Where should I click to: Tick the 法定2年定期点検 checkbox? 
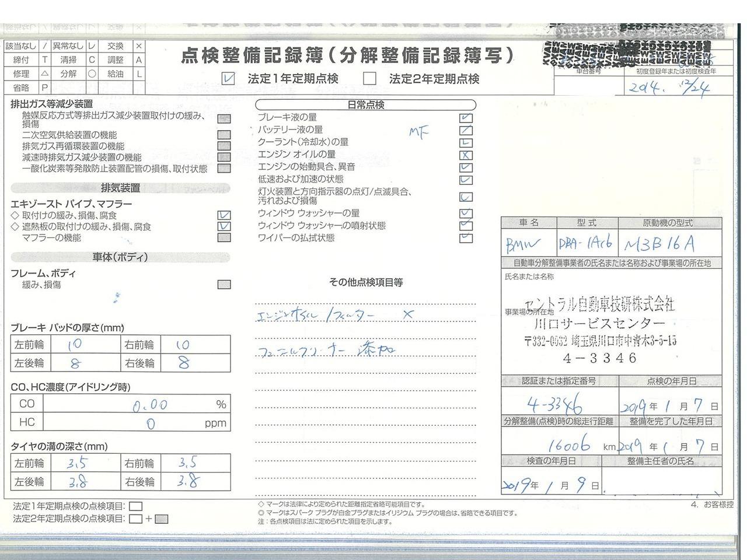coord(369,78)
